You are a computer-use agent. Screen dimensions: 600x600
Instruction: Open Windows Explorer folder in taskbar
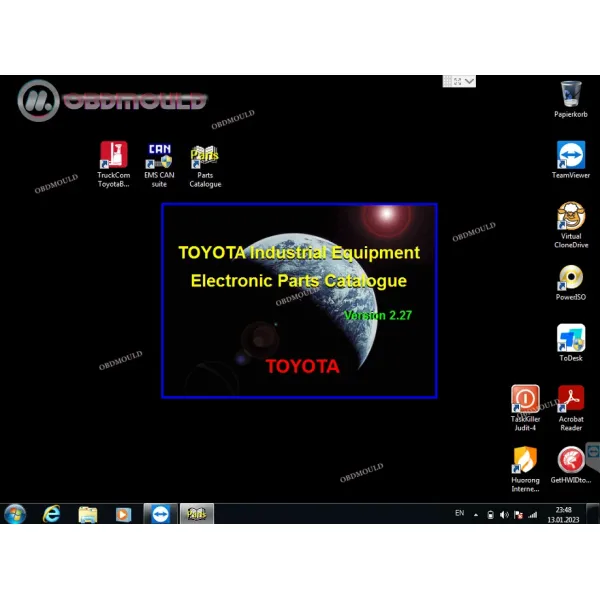(x=88, y=514)
